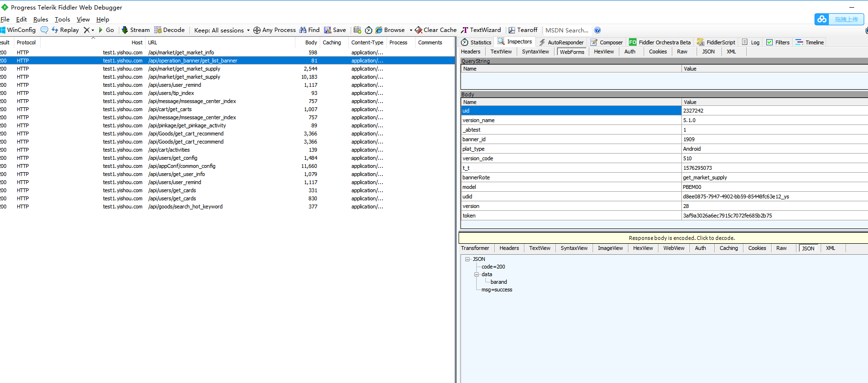
Task: Select request HexView inspector tab
Action: coord(604,52)
